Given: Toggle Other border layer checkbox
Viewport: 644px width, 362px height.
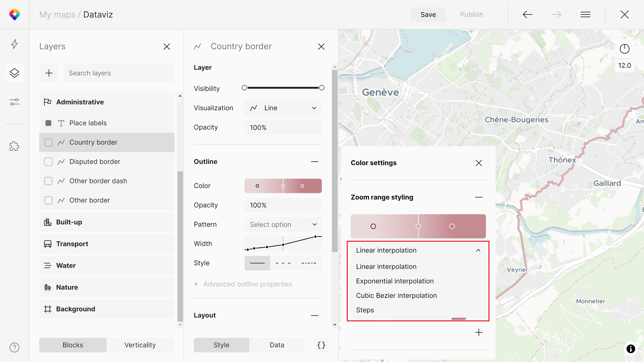Looking at the screenshot, I should (48, 200).
